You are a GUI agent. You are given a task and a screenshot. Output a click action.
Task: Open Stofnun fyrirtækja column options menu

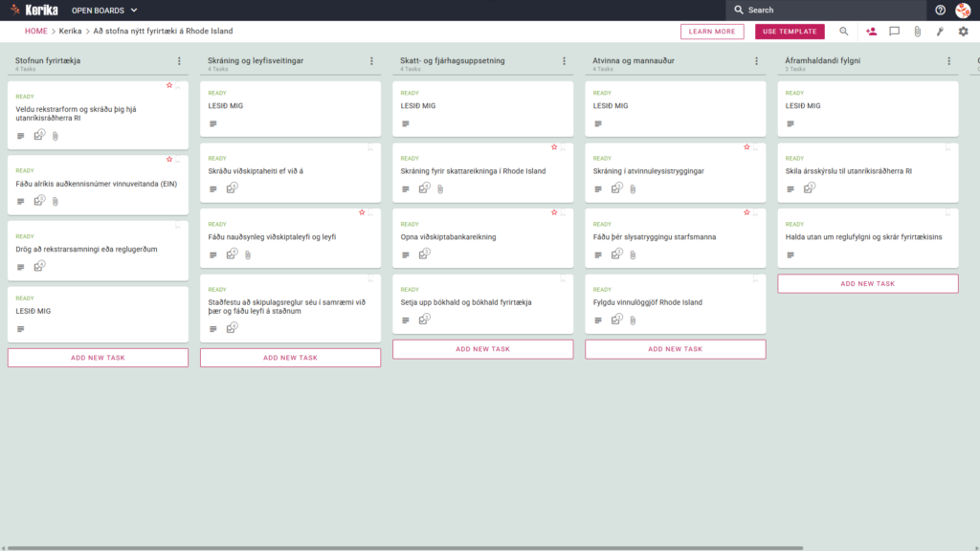tap(179, 61)
